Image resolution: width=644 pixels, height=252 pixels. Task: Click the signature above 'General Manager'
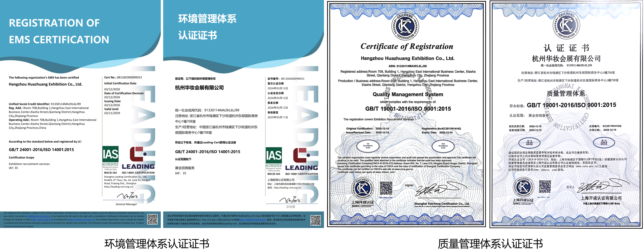[x=127, y=196]
